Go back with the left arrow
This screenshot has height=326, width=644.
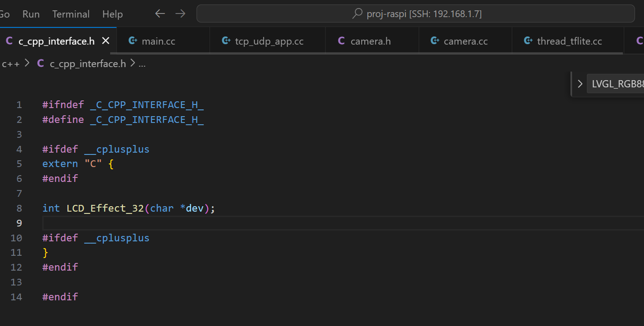coord(160,14)
